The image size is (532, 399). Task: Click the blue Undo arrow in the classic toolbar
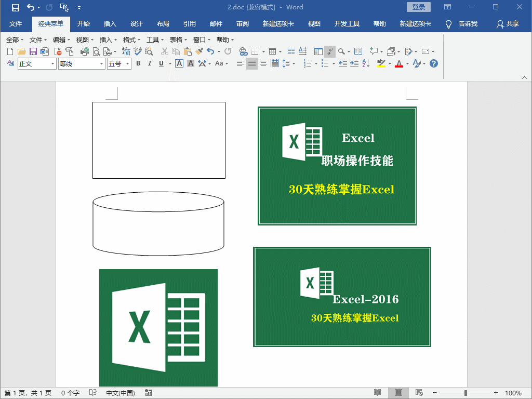pos(211,51)
